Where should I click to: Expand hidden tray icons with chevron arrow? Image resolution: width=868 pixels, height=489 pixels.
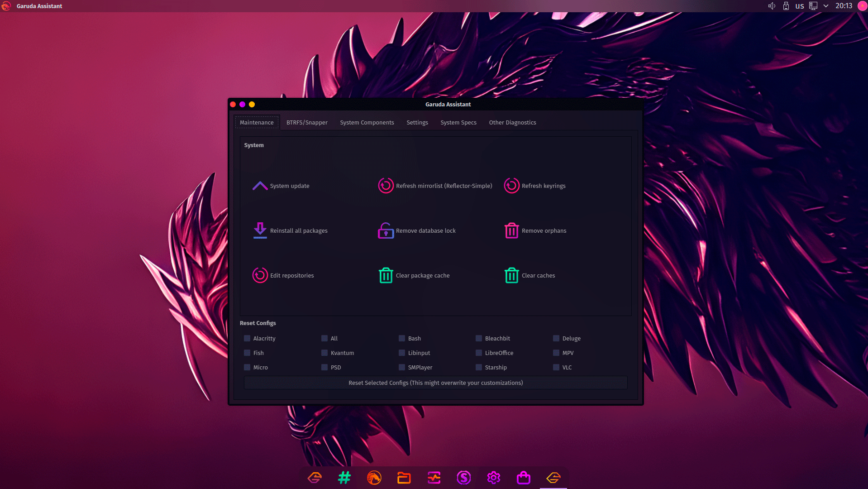point(826,6)
